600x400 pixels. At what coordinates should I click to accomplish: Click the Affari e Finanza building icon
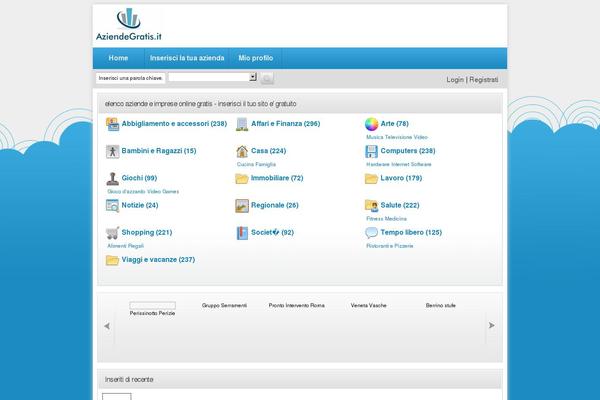242,124
